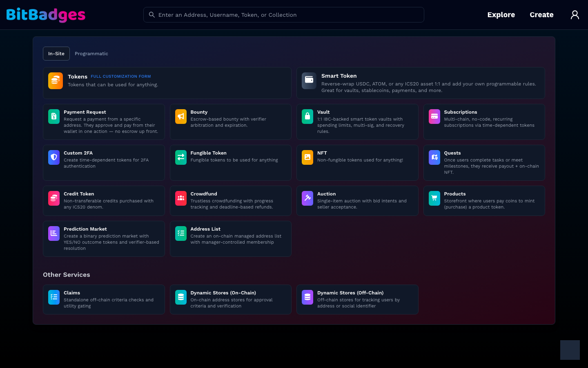
Task: Choose the Auction template title
Action: 327,194
